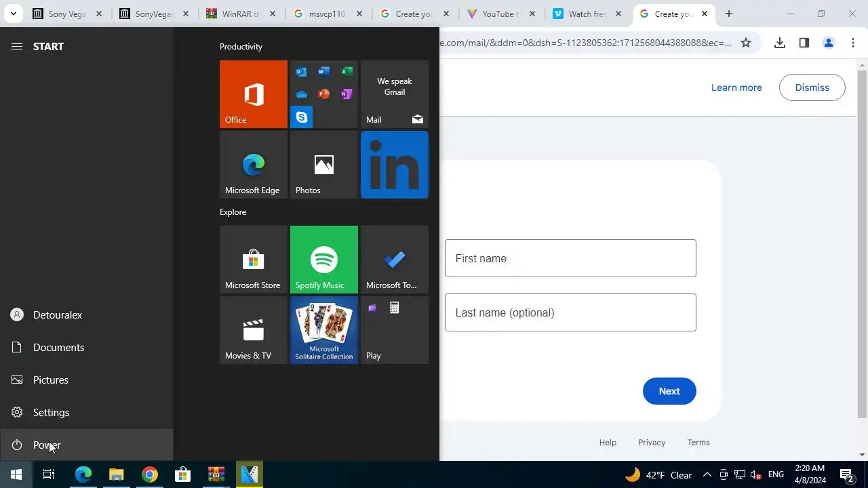Open the Skype icon in Office apps tile
The image size is (868, 488).
pyautogui.click(x=302, y=117)
